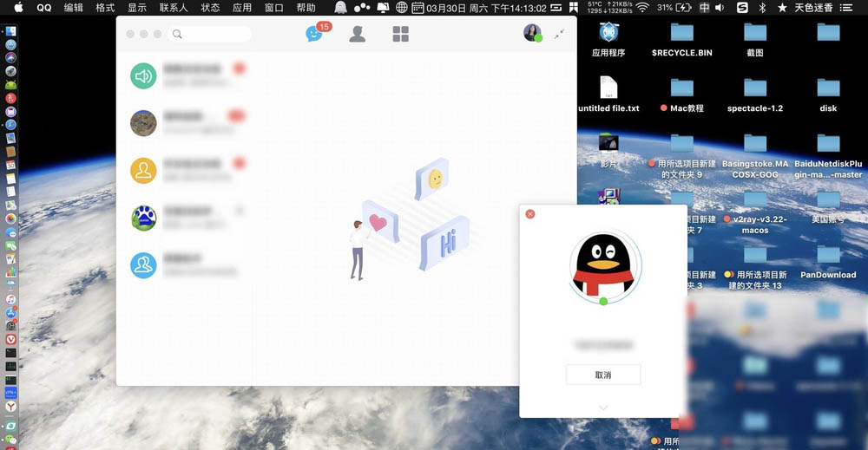Viewport: 868px width, 450px height.
Task: Open the Android icon in the Dock
Action: coord(10,85)
